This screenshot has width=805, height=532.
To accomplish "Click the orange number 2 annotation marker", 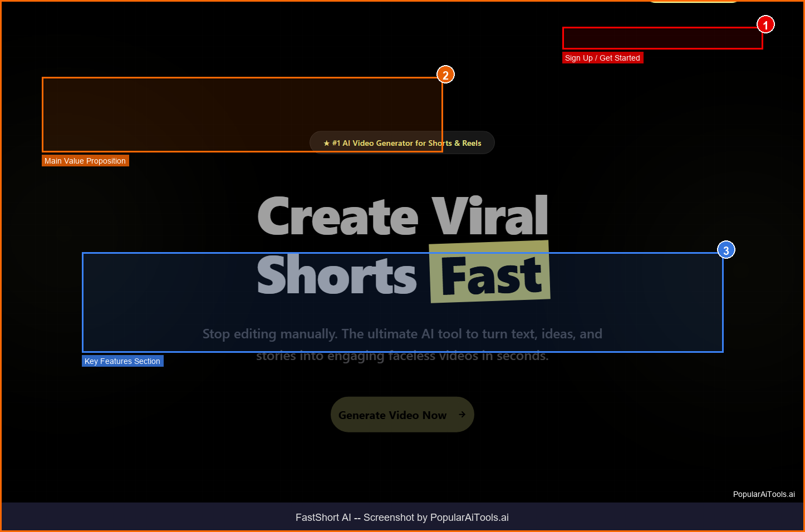I will [x=445, y=75].
